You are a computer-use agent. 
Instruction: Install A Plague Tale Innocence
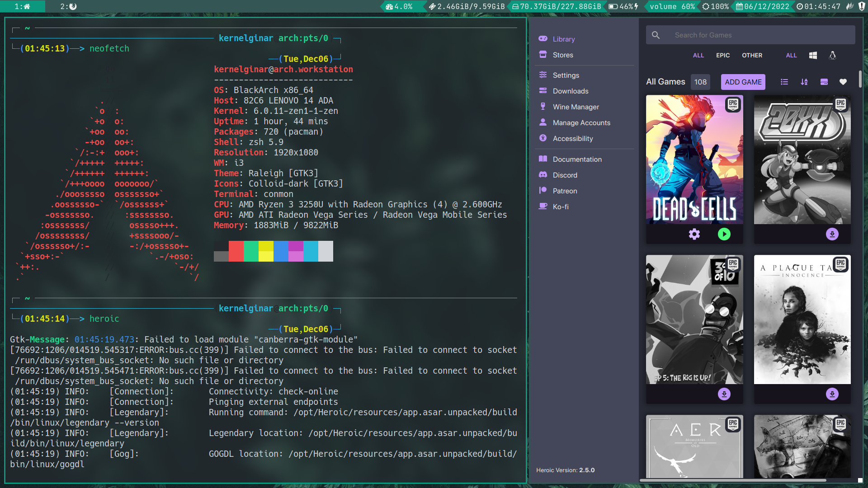click(832, 394)
